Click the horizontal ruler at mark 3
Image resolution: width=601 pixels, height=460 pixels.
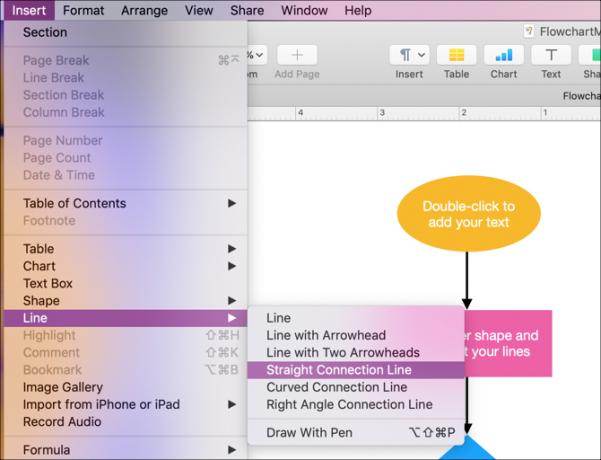[x=382, y=113]
